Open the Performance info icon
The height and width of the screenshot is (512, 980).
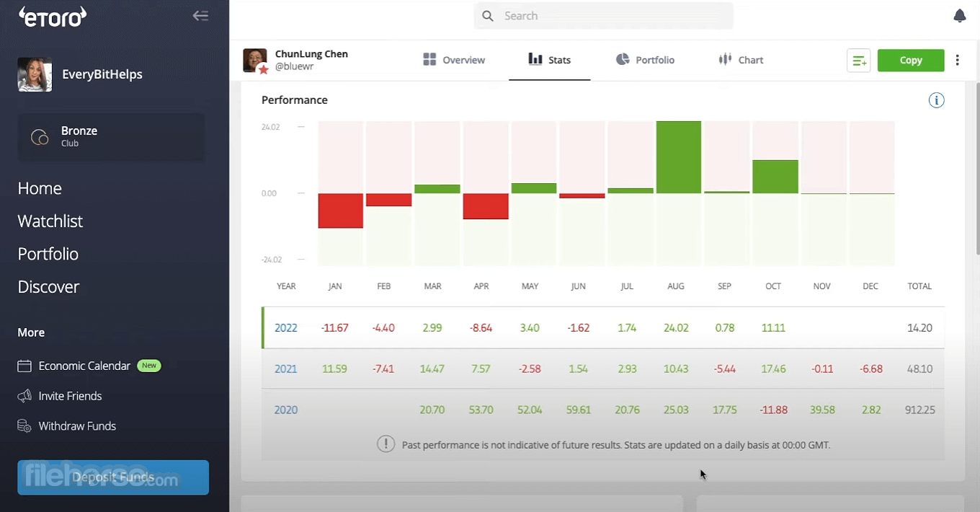(x=936, y=100)
